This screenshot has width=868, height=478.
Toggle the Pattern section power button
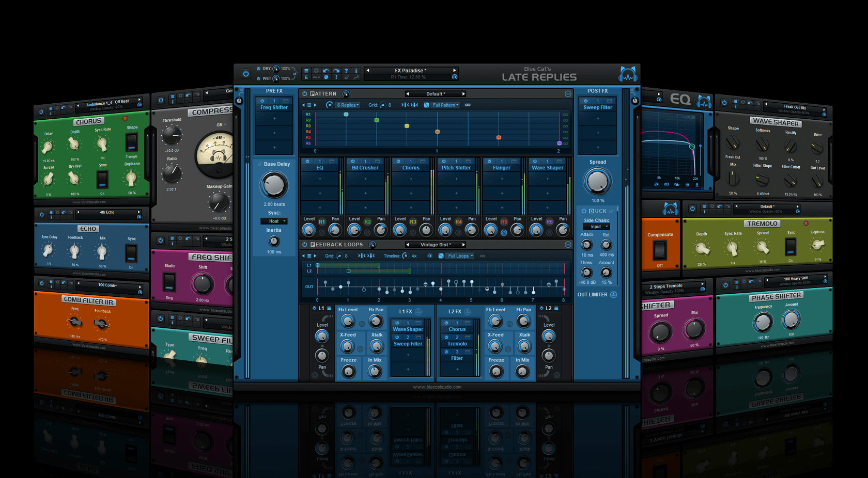pyautogui.click(x=305, y=94)
